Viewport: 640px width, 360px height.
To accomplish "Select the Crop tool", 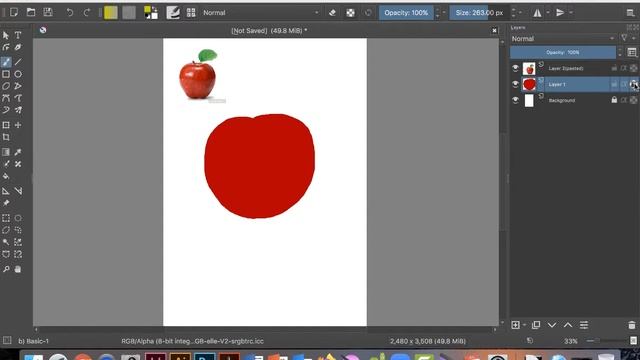I will click(x=6, y=137).
